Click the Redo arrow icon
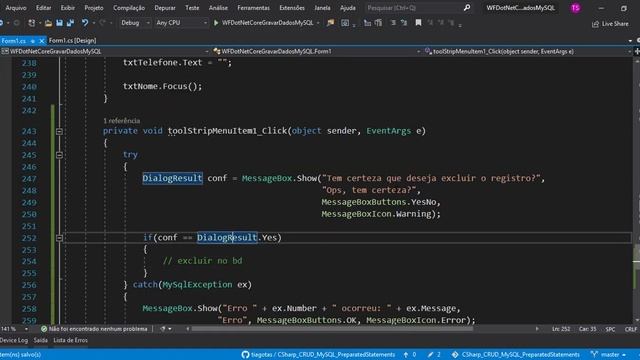The width and height of the screenshot is (640, 360). tap(102, 23)
